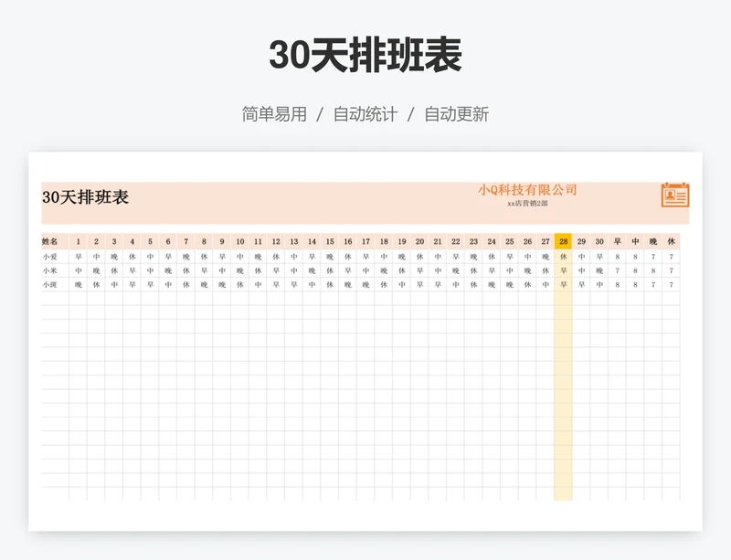The image size is (731, 560).
Task: Select the day '20' column header
Action: click(x=419, y=241)
